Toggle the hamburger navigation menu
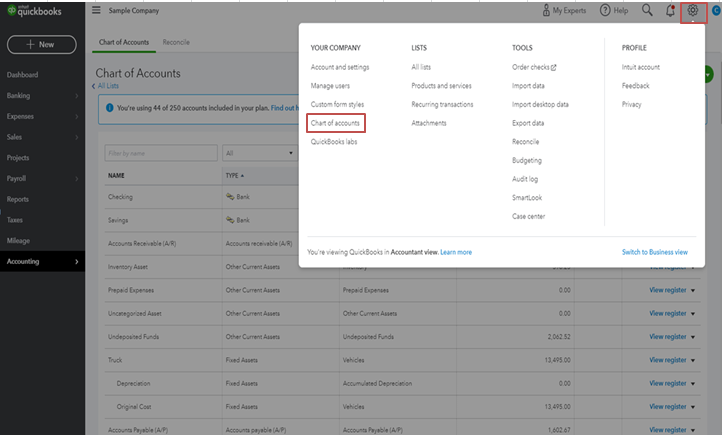Viewport: 722px width, 435px height. 96,10
